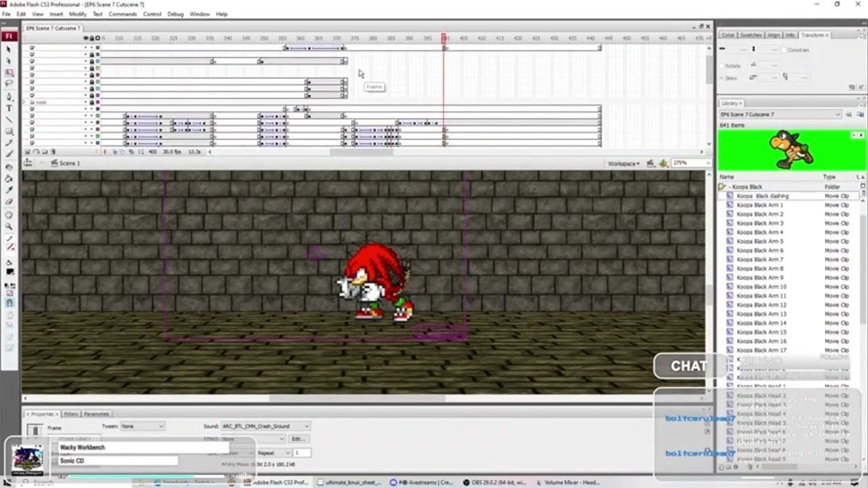
Task: Select the Rectangle tool
Action: tap(9, 132)
